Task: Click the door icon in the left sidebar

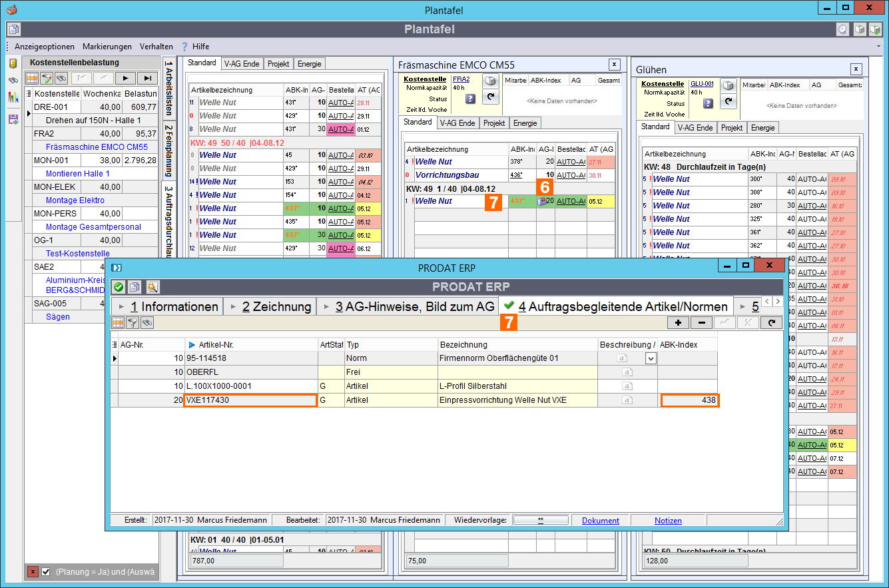Action: [x=13, y=63]
